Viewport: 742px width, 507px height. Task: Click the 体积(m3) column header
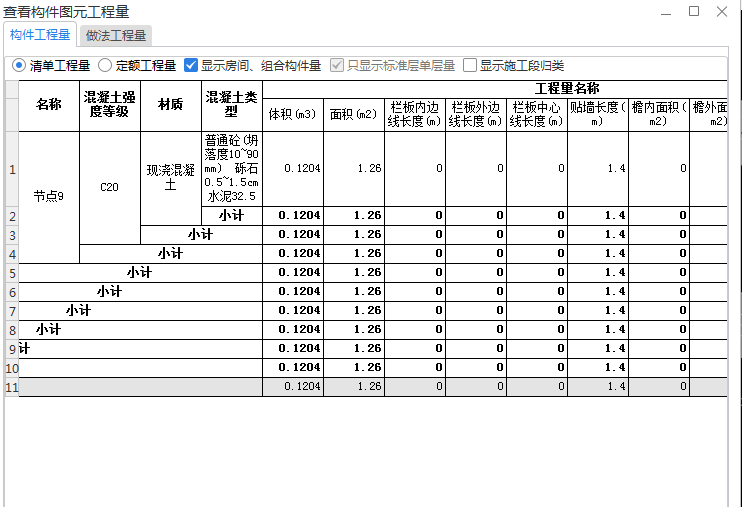pos(293,115)
